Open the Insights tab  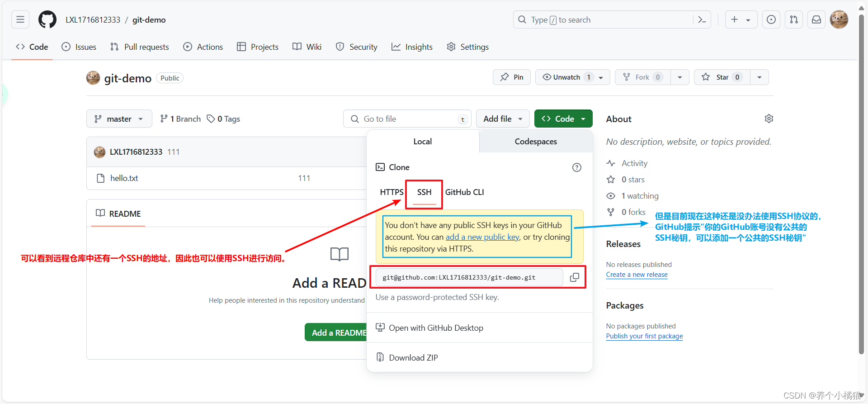point(412,47)
